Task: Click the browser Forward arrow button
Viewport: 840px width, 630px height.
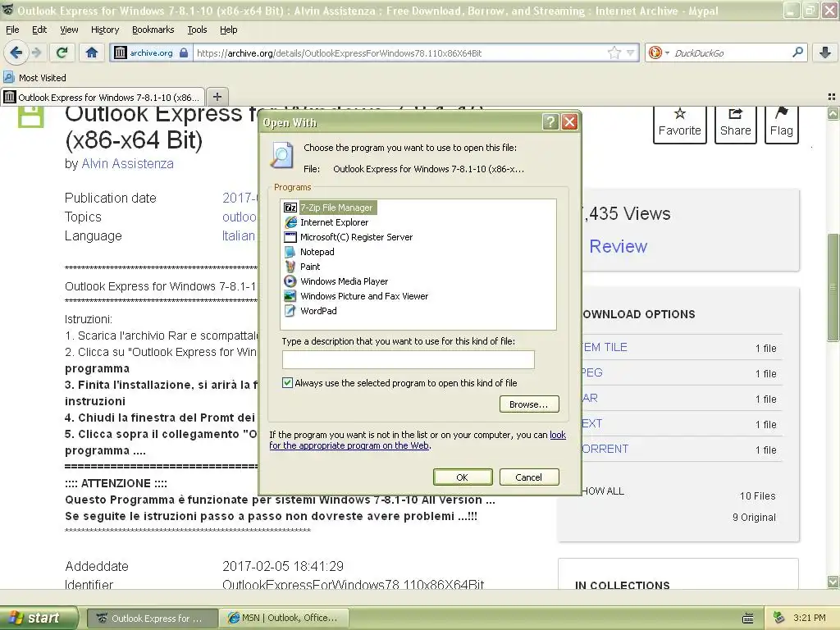Action: point(36,52)
